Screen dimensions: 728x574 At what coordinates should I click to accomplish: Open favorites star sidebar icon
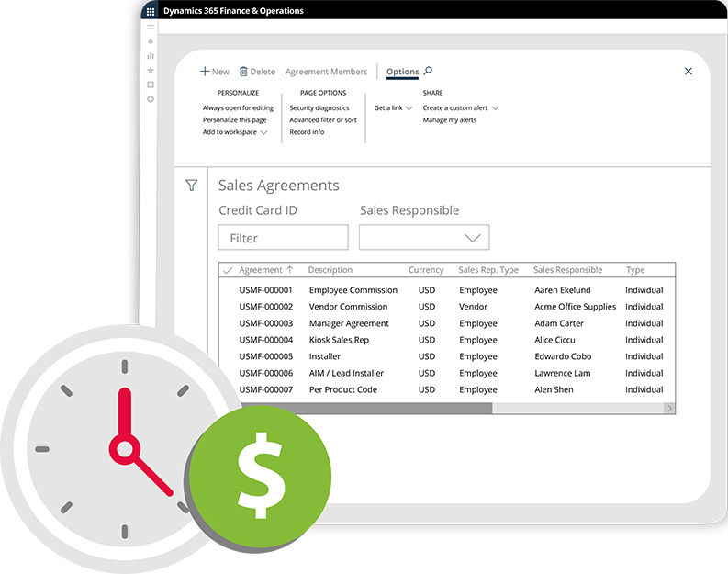[x=151, y=70]
